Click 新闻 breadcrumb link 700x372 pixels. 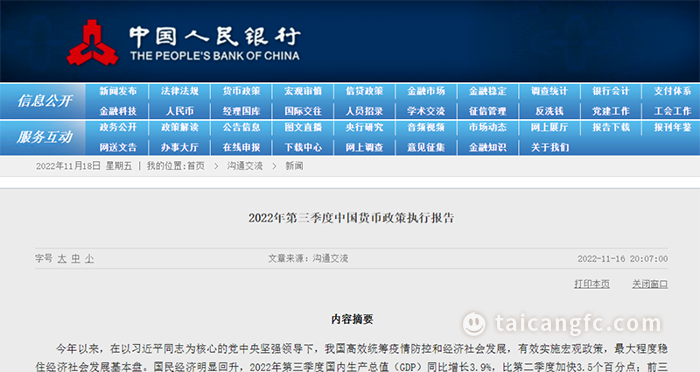point(294,166)
